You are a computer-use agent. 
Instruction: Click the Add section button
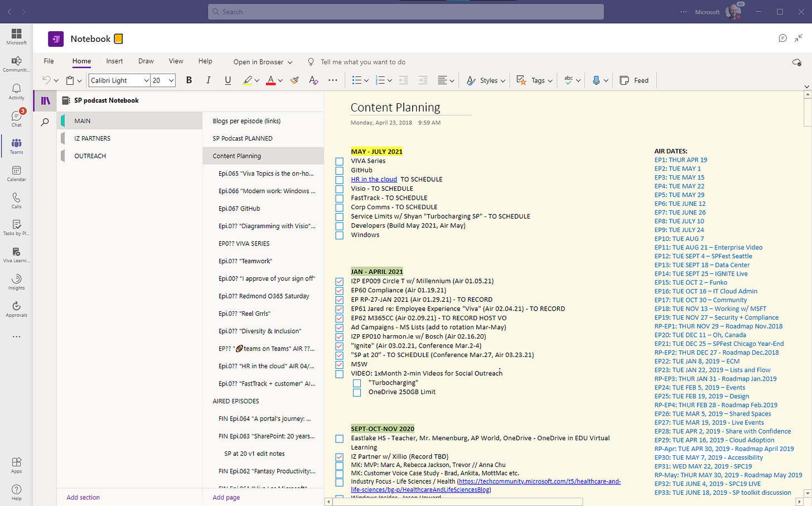(x=83, y=497)
